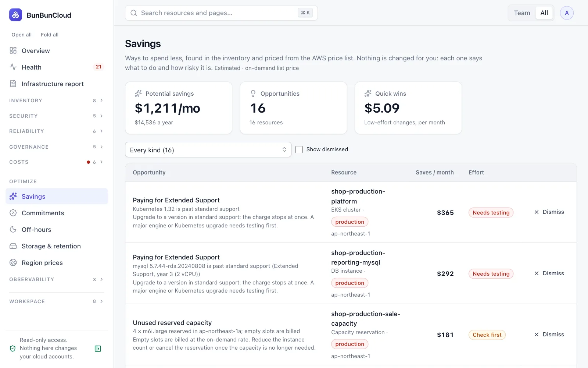Click the Storage & retention drive icon
This screenshot has height=368, width=588.
(x=13, y=246)
